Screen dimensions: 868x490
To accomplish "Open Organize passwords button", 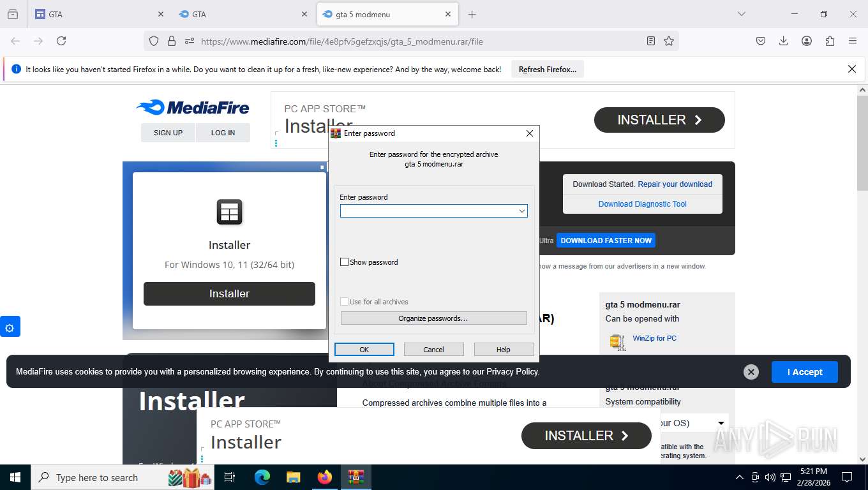I will pyautogui.click(x=433, y=318).
